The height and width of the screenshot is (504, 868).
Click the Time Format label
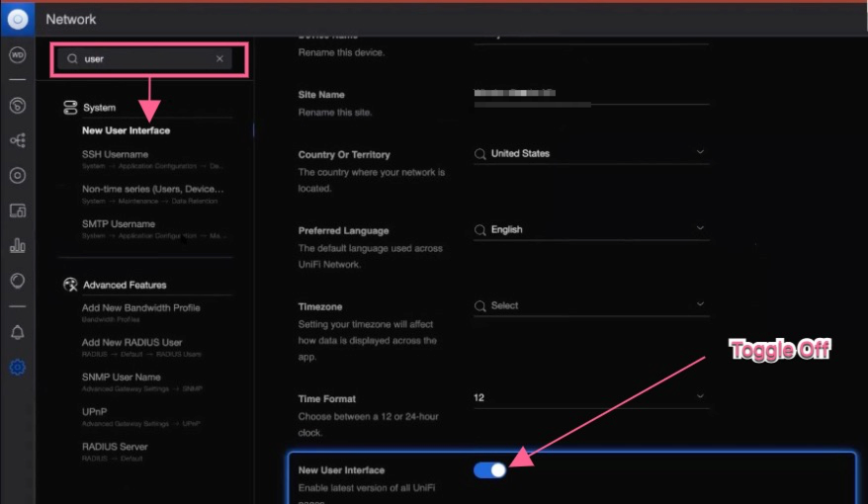point(326,399)
